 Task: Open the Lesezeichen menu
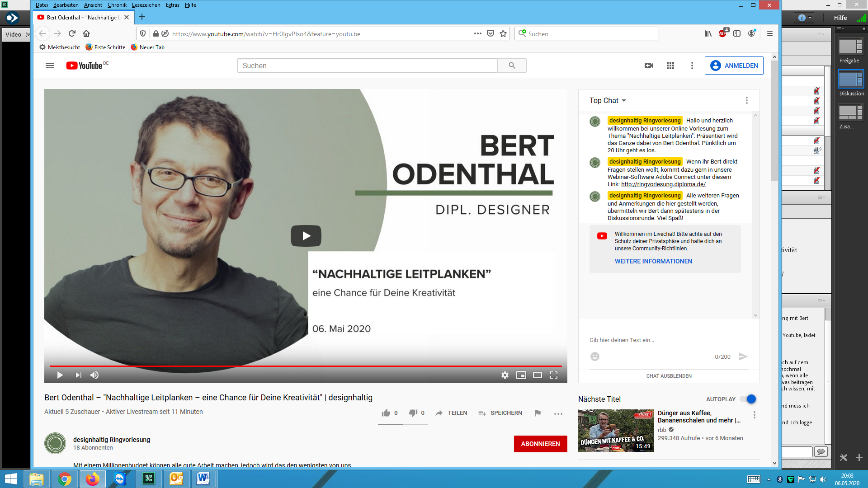tap(146, 5)
